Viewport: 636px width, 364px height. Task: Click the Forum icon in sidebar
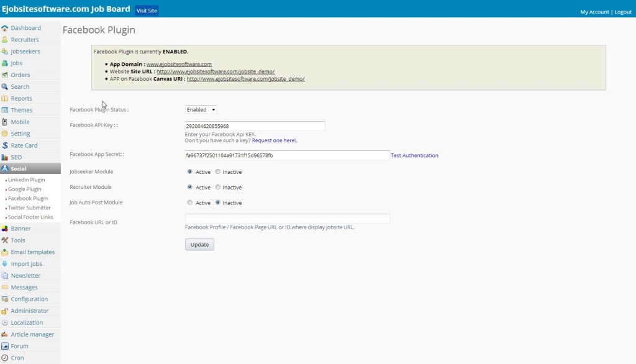point(5,347)
